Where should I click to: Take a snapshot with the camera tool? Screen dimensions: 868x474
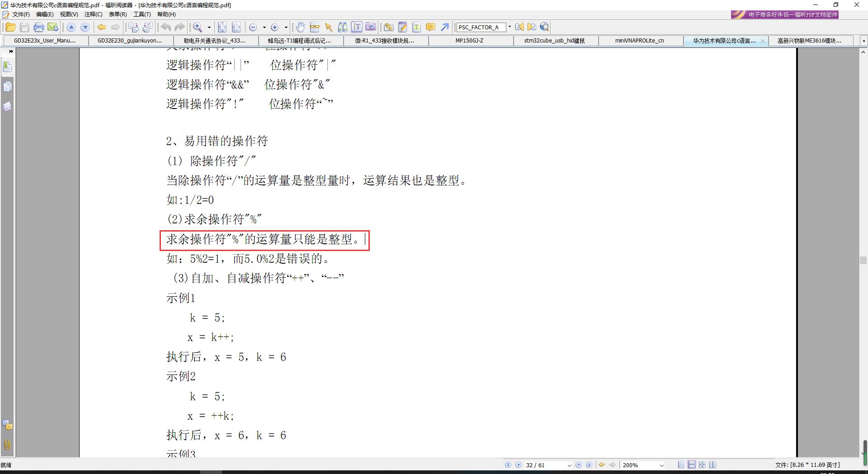371,27
